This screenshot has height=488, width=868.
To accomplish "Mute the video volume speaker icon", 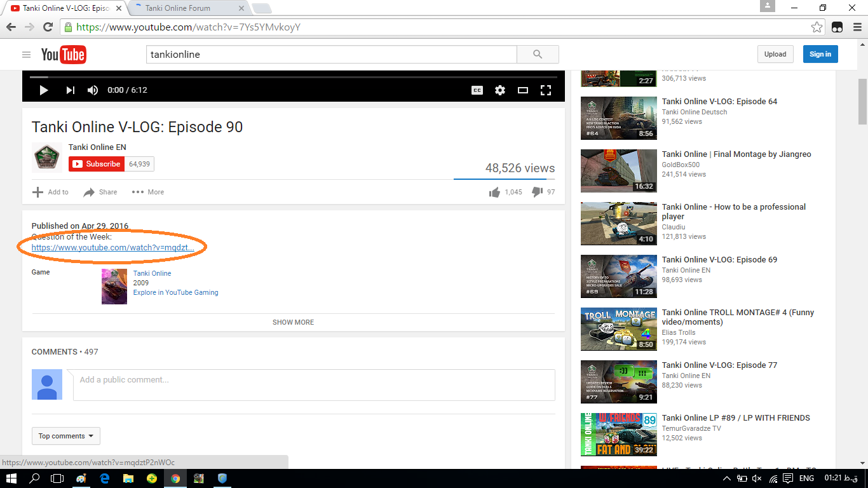I will click(93, 90).
